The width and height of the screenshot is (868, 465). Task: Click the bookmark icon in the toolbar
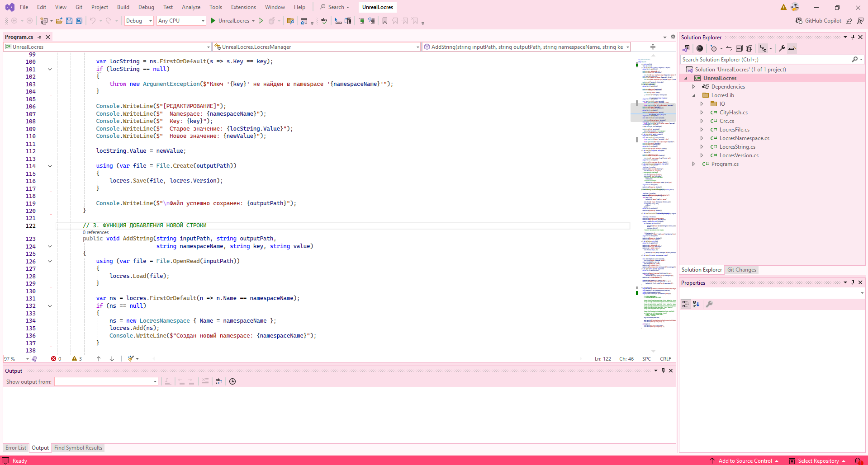(385, 21)
